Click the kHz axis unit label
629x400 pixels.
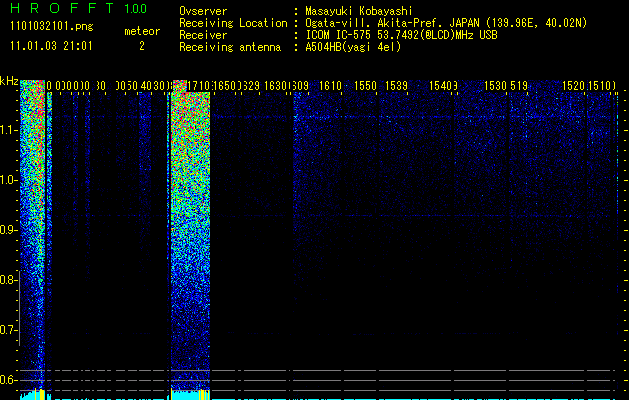tap(9, 82)
